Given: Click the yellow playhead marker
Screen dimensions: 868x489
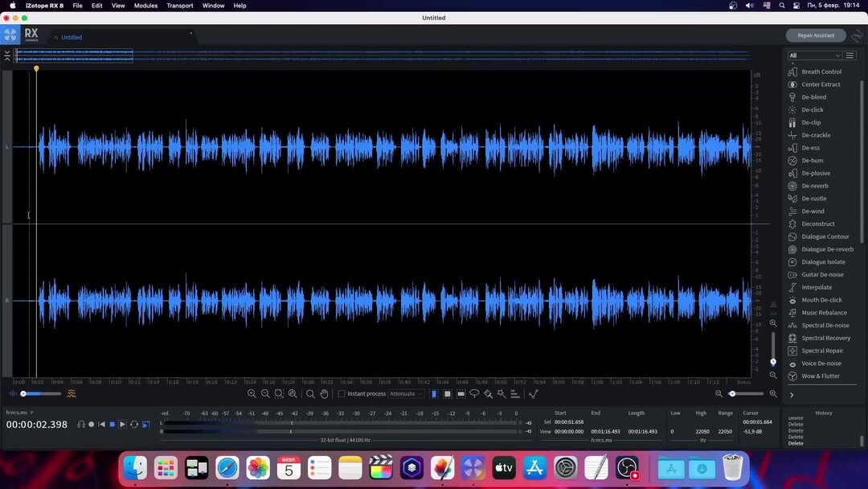Looking at the screenshot, I should click(36, 68).
